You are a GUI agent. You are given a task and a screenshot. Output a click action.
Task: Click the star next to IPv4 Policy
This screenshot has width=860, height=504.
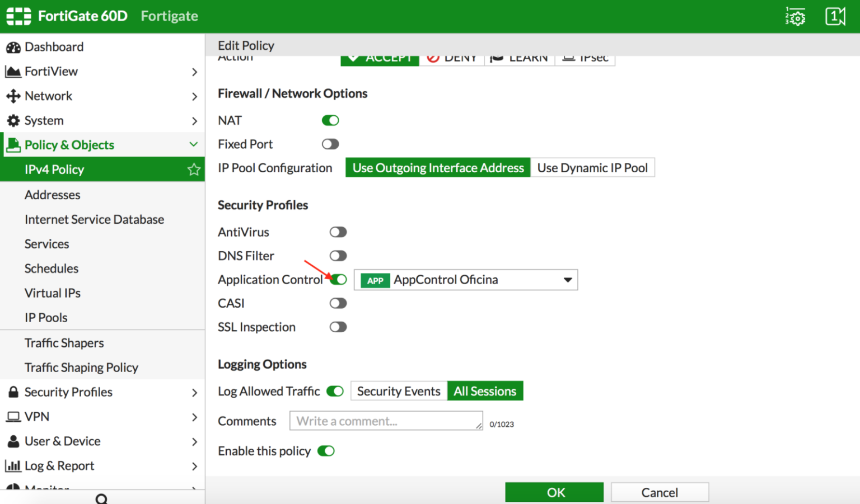193,169
